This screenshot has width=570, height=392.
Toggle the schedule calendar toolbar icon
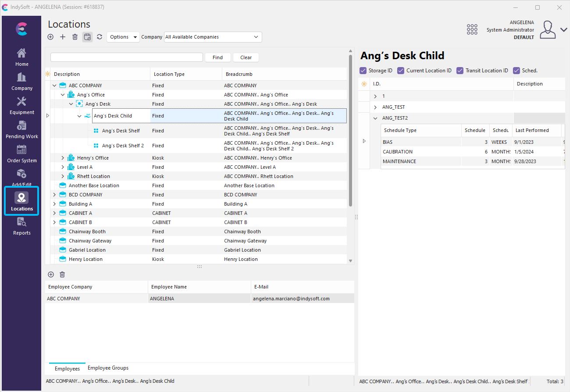pos(87,37)
